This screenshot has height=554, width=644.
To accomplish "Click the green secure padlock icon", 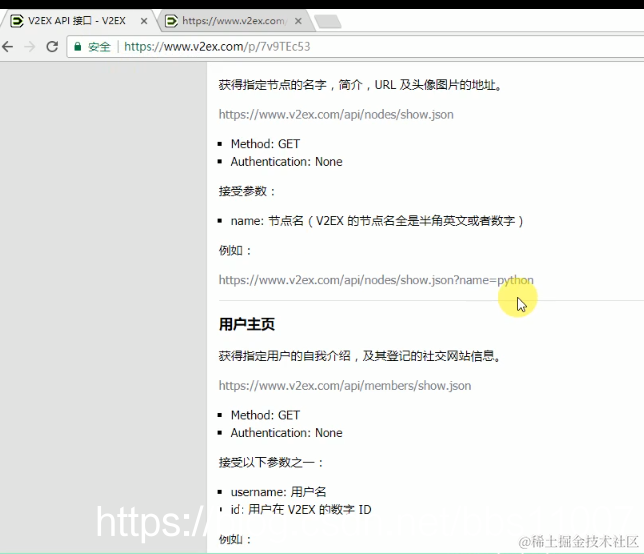I will 77,46.
